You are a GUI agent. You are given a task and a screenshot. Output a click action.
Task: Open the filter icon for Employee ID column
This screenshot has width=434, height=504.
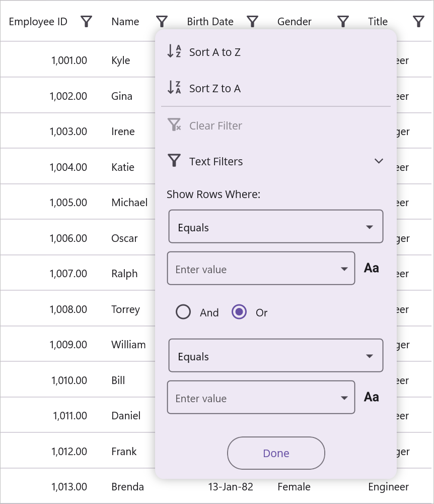[86, 21]
